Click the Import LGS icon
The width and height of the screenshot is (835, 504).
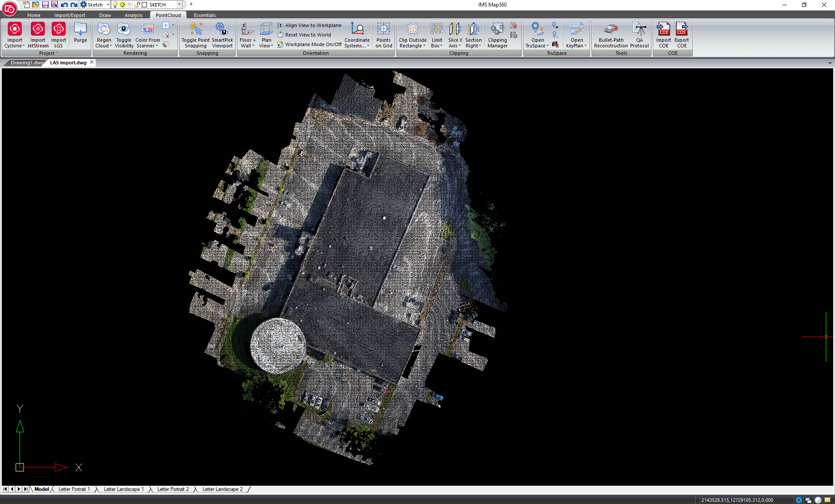(x=59, y=30)
